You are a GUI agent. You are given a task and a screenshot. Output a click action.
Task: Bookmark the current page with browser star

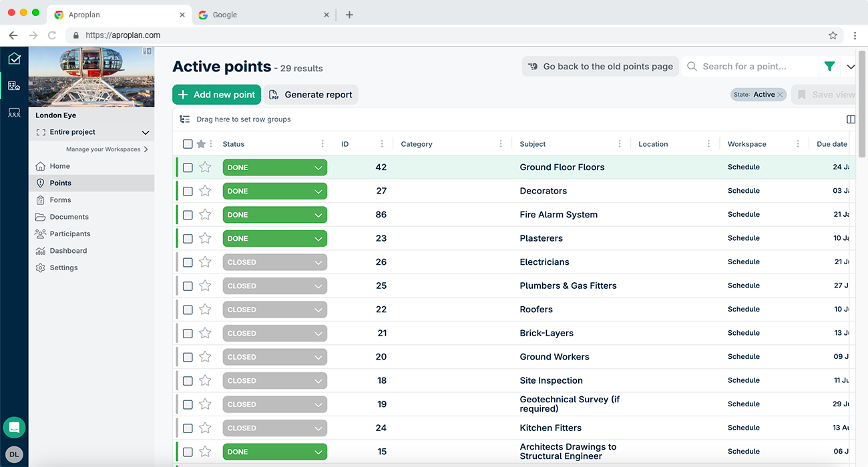click(x=833, y=35)
